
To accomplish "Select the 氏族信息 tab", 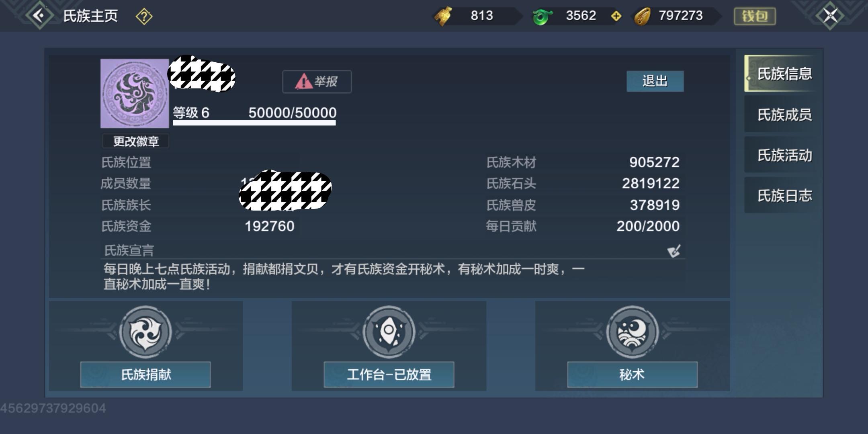I will pos(781,74).
